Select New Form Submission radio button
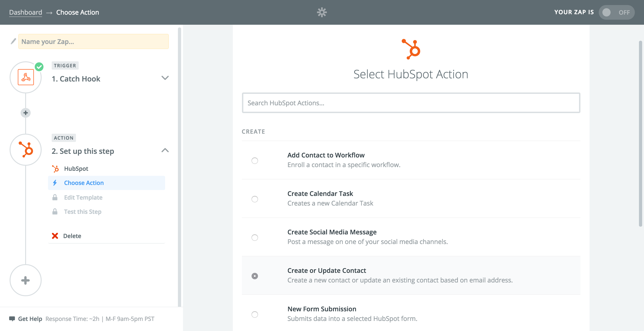This screenshot has height=331, width=644. point(255,314)
